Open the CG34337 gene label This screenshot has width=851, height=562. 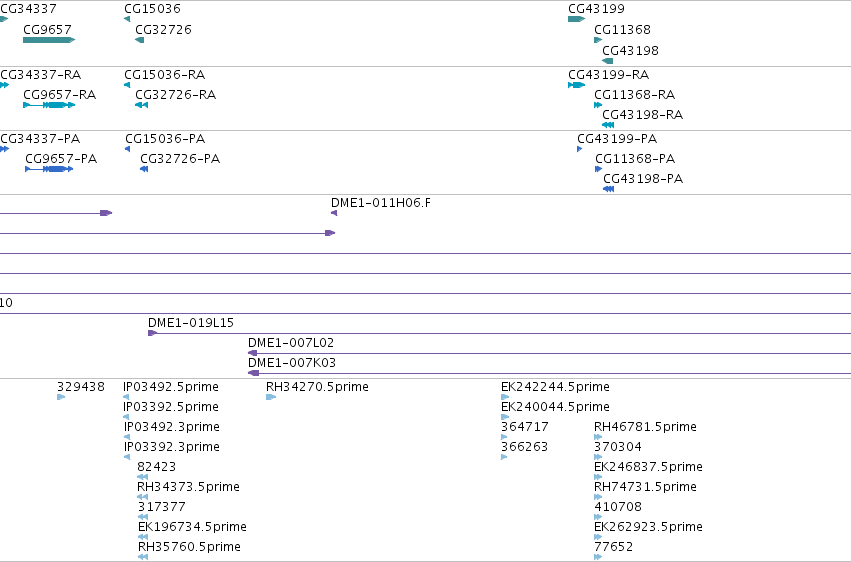28,9
